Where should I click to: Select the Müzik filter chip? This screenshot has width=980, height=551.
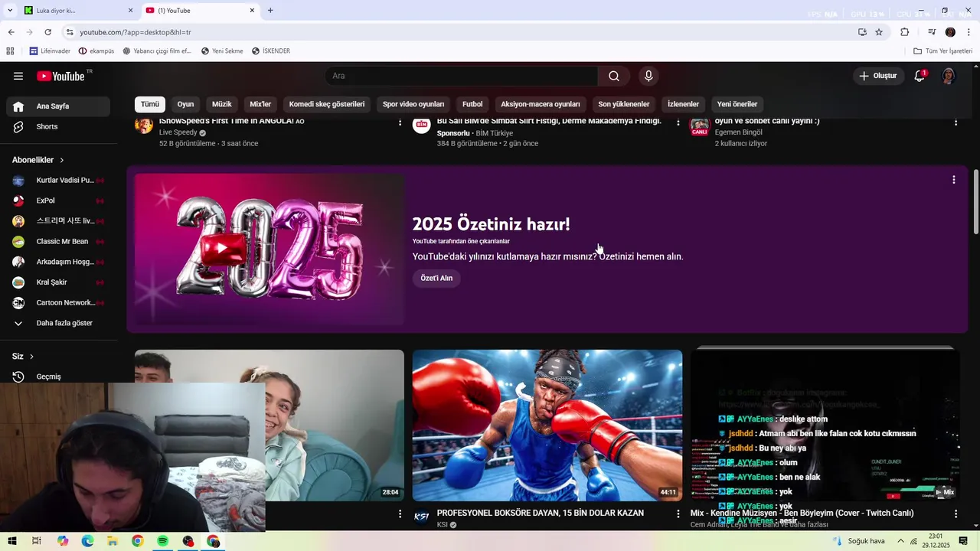[x=221, y=104]
